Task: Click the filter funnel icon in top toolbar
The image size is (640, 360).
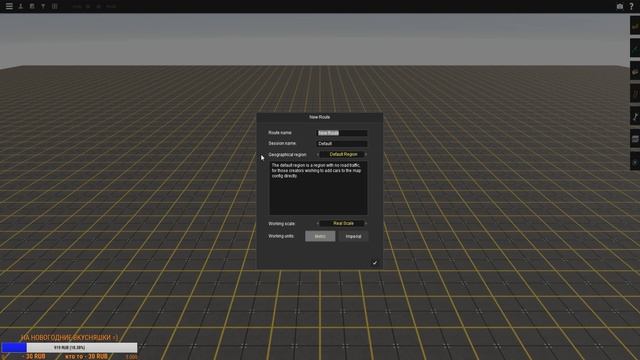Action: [x=43, y=6]
